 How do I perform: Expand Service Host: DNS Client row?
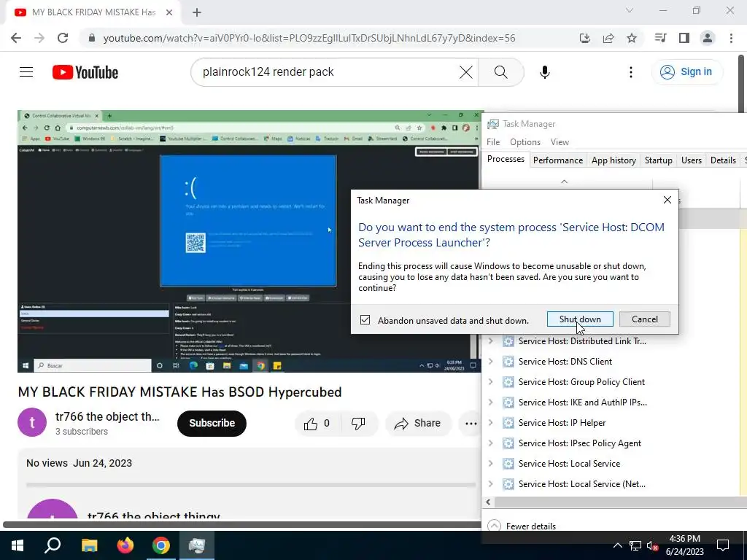[490, 362]
